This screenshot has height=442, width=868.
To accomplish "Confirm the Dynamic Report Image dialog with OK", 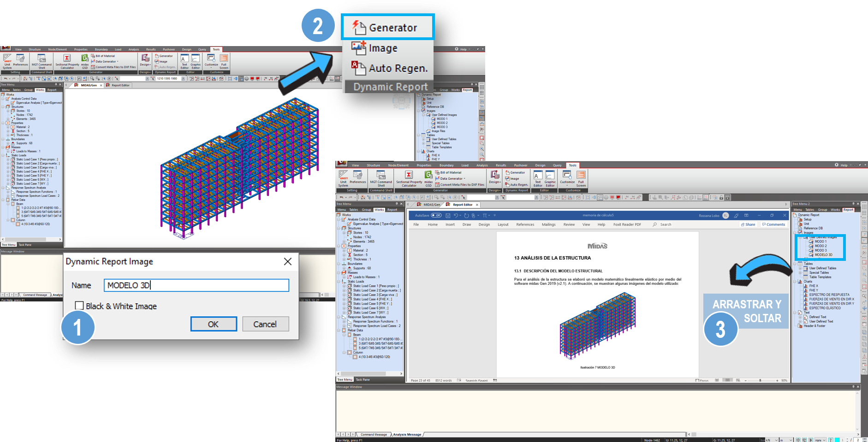I will [214, 324].
